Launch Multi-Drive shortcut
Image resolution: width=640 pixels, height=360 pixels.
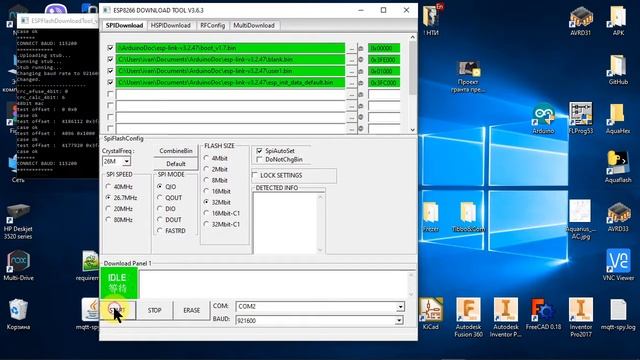(x=18, y=264)
